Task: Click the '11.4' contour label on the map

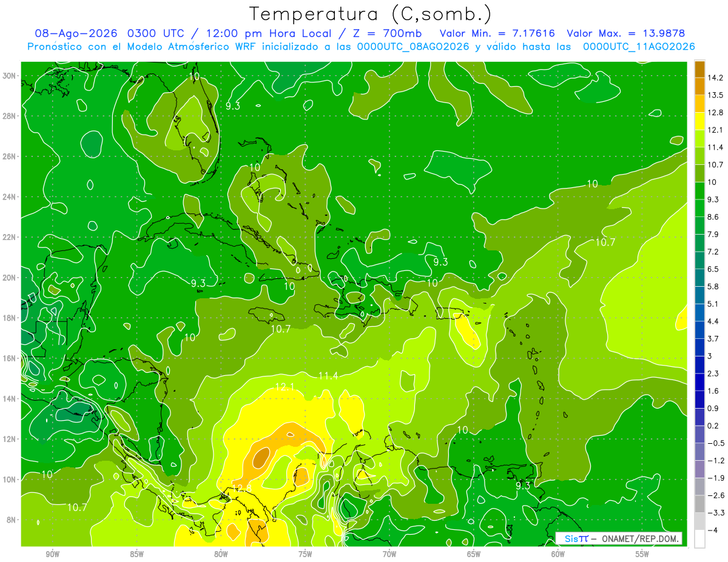Action: 328,376
